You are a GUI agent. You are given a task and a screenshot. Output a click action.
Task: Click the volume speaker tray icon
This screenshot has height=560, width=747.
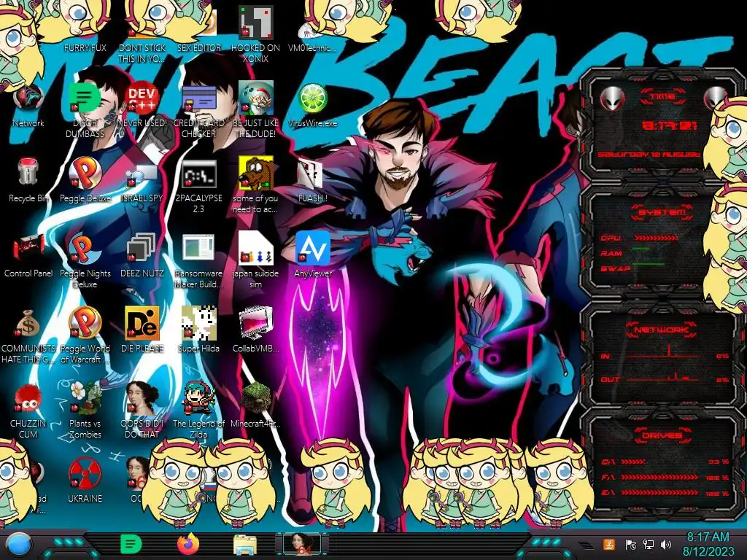click(666, 545)
